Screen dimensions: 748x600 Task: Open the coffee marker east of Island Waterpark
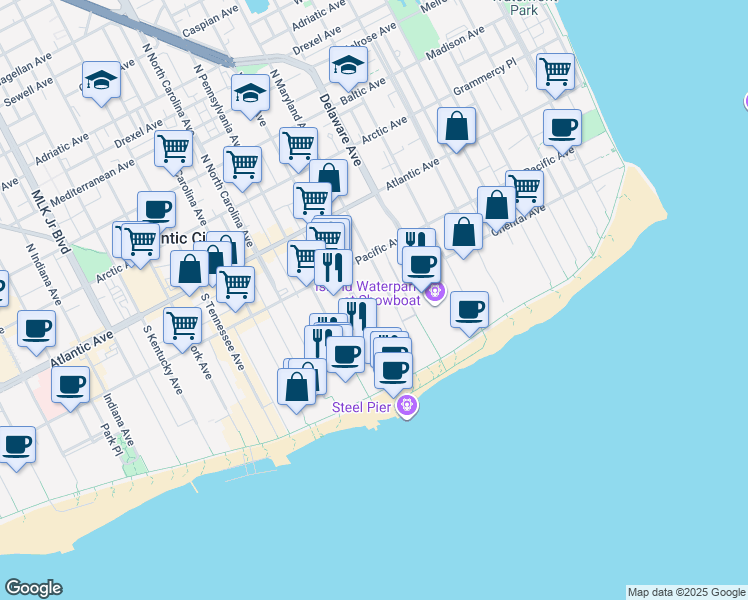point(469,310)
